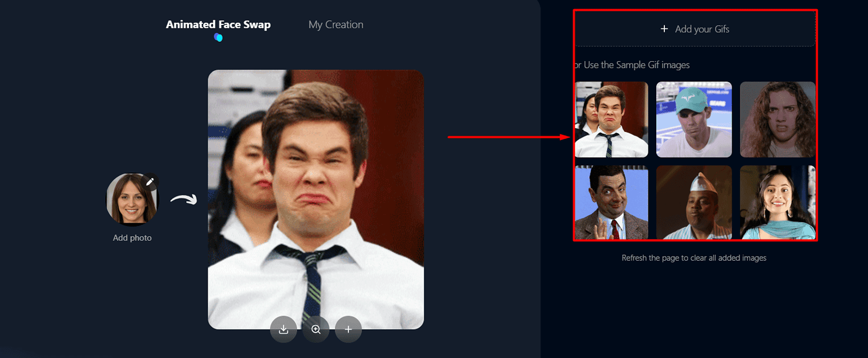Click the Add photo button
The width and height of the screenshot is (868, 358).
tap(132, 237)
